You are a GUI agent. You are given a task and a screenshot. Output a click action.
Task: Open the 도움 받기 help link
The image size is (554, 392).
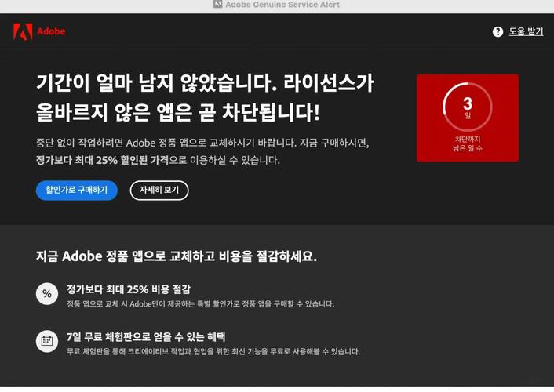526,31
